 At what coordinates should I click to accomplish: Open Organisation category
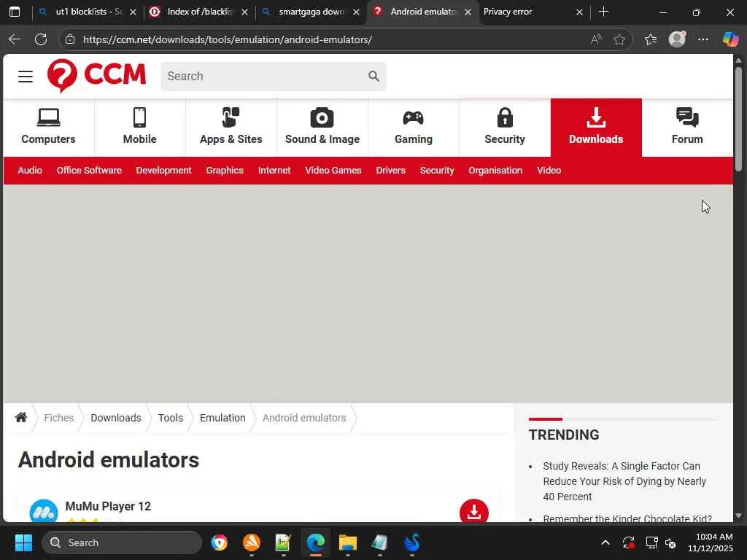495,171
